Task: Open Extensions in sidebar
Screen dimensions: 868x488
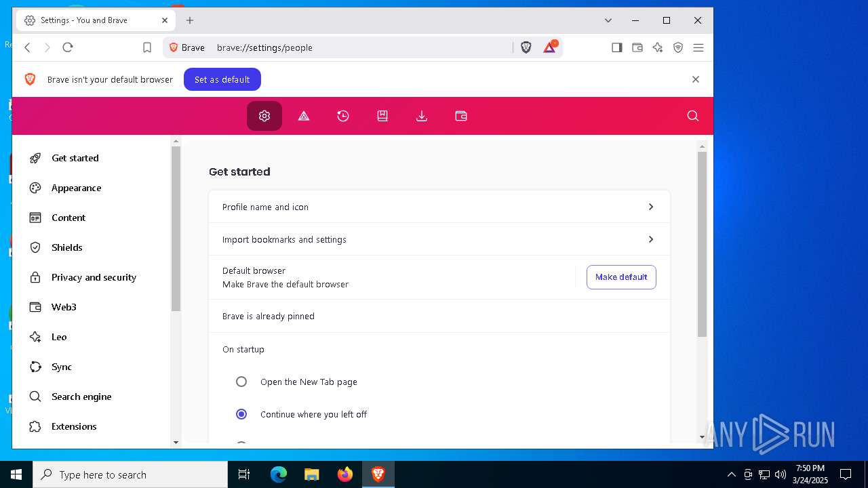Action: click(74, 426)
